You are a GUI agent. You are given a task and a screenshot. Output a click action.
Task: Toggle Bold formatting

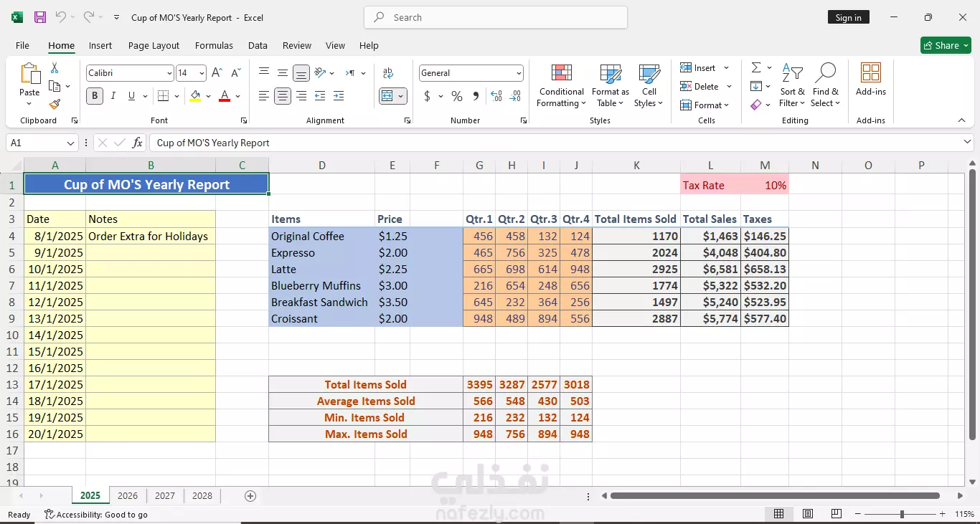[x=95, y=96]
